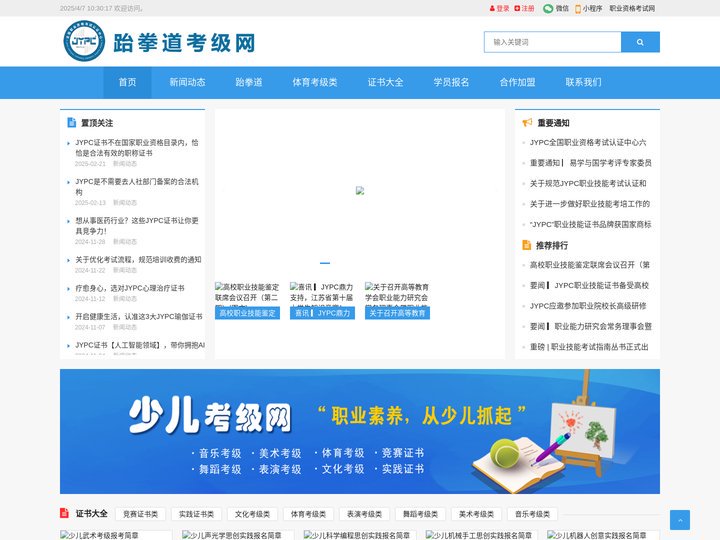Screen dimensions: 720x540
Task: Open the 联系我们 navigation item
Action: click(x=583, y=82)
